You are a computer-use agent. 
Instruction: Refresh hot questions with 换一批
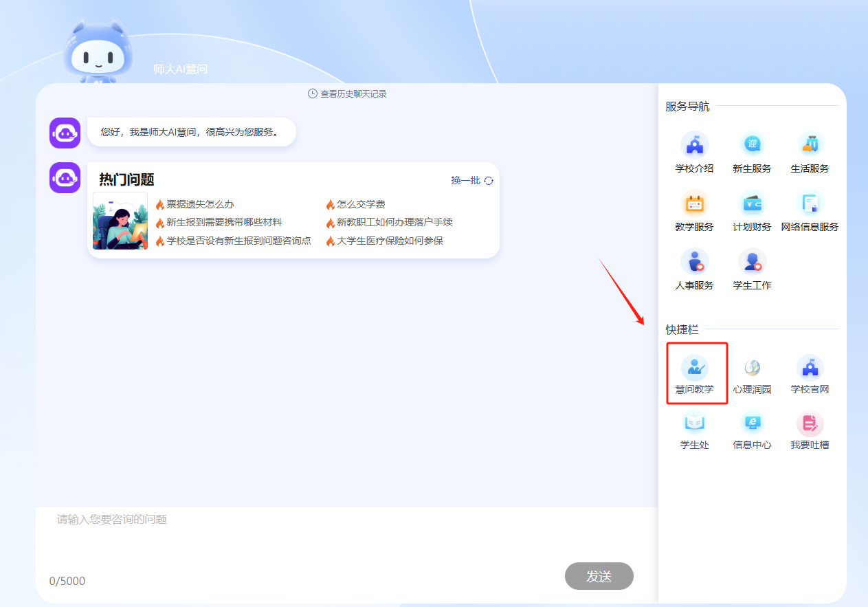pos(466,180)
